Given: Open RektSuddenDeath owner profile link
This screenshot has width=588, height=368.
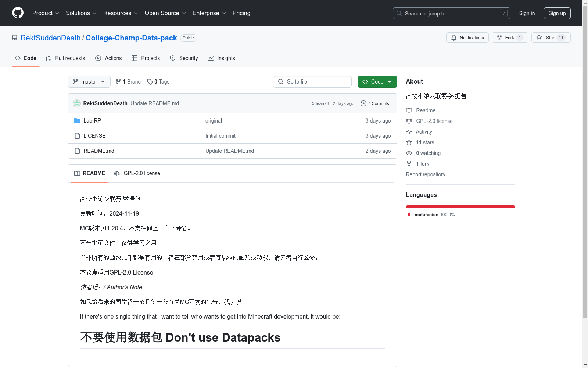Looking at the screenshot, I should pyautogui.click(x=50, y=38).
